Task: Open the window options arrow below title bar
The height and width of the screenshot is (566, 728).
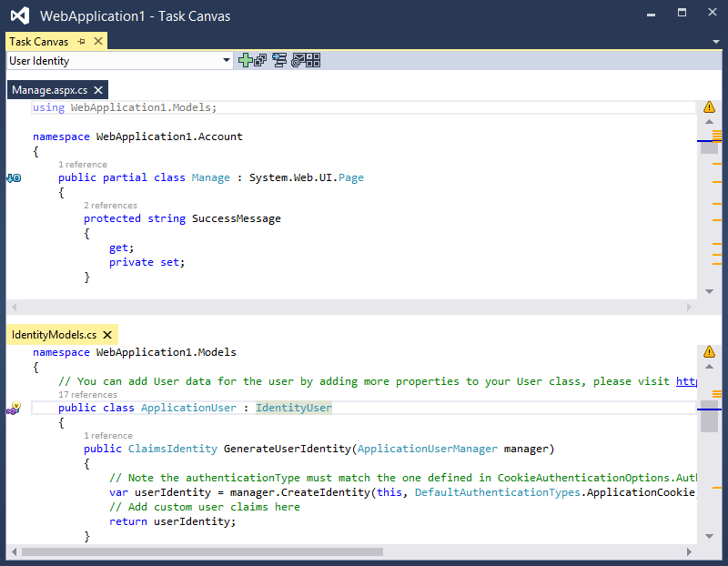Action: click(716, 42)
